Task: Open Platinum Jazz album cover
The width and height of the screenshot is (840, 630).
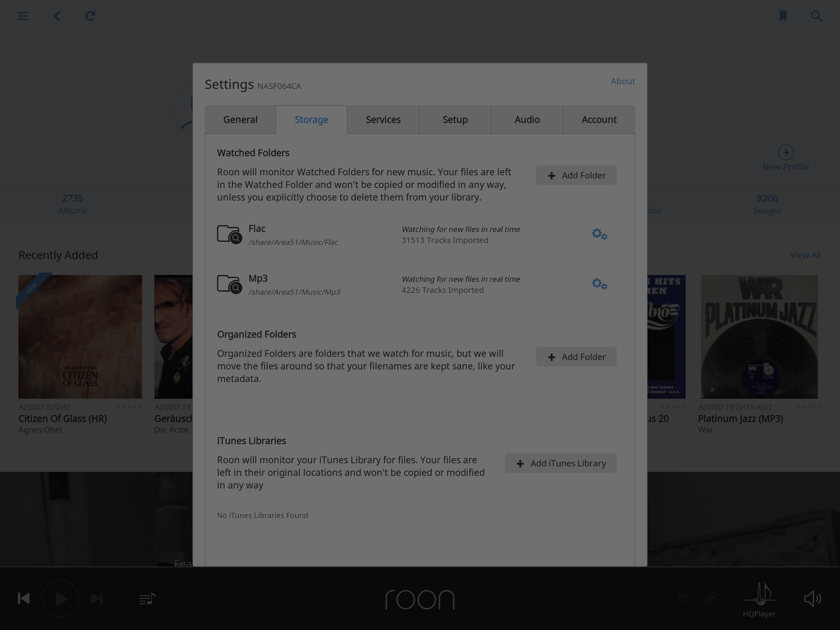Action: (759, 337)
